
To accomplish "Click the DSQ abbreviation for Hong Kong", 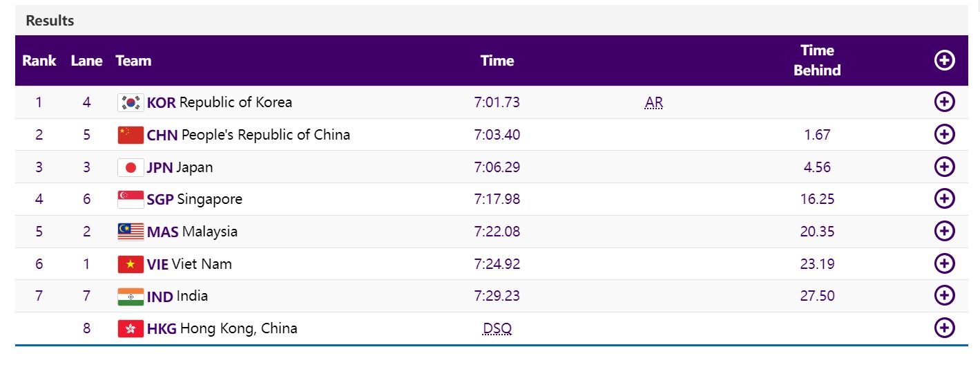I will click(x=497, y=328).
